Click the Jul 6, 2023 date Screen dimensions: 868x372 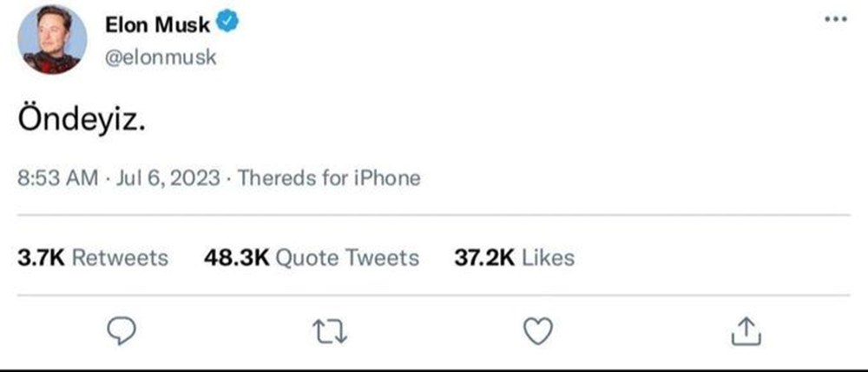click(168, 178)
